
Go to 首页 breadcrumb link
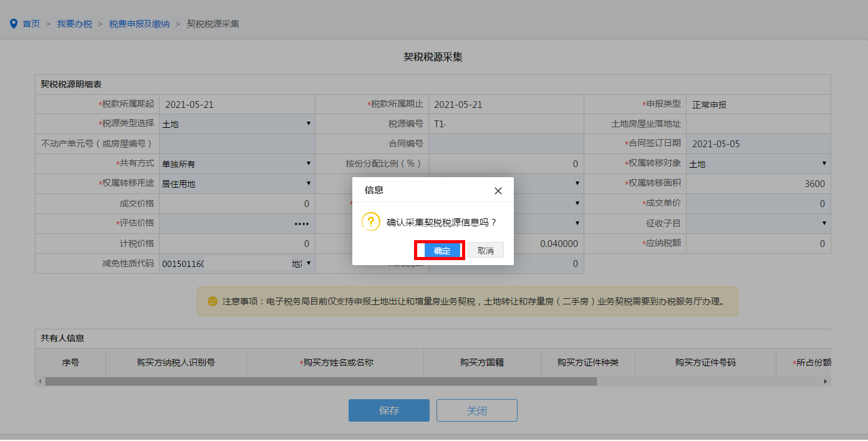[x=31, y=24]
